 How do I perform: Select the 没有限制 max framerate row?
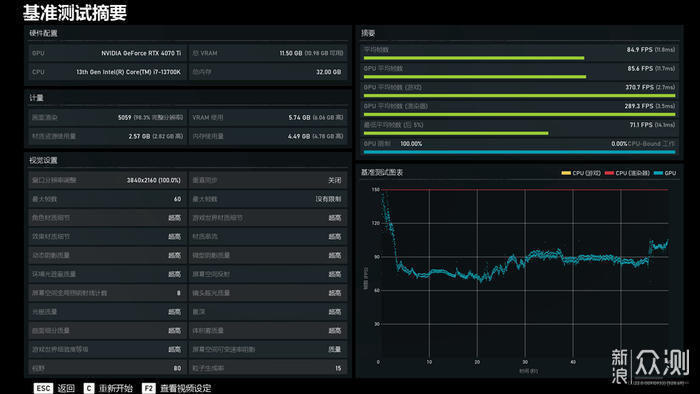click(268, 199)
